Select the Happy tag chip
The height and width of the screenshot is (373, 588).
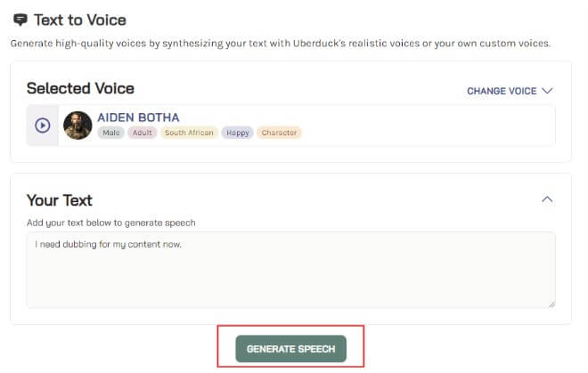point(237,133)
